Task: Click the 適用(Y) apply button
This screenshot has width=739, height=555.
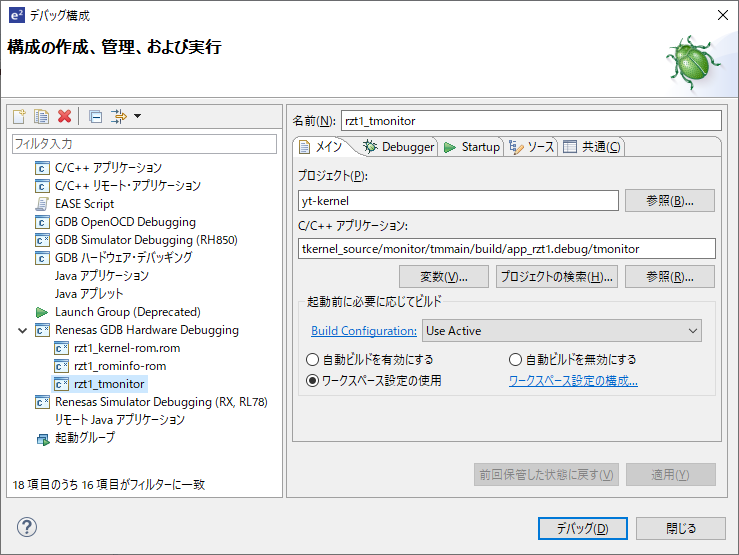Action: tap(671, 474)
